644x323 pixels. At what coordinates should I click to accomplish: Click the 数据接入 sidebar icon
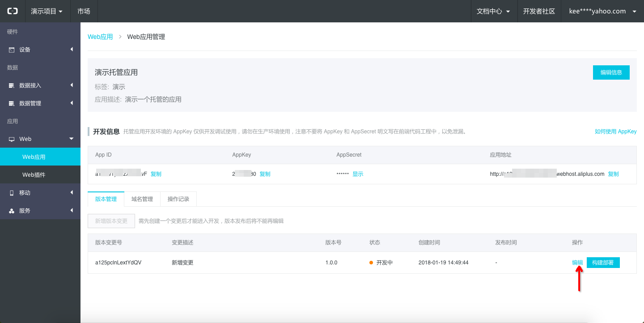[12, 85]
